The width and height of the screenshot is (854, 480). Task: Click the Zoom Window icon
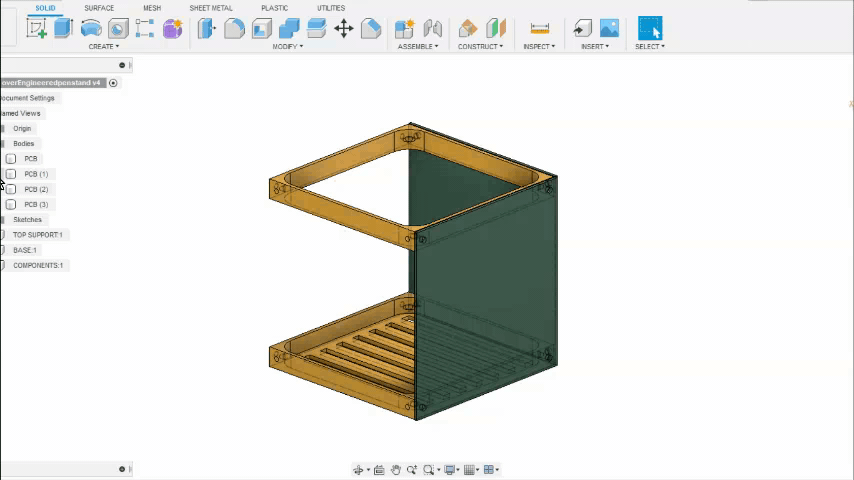point(429,470)
